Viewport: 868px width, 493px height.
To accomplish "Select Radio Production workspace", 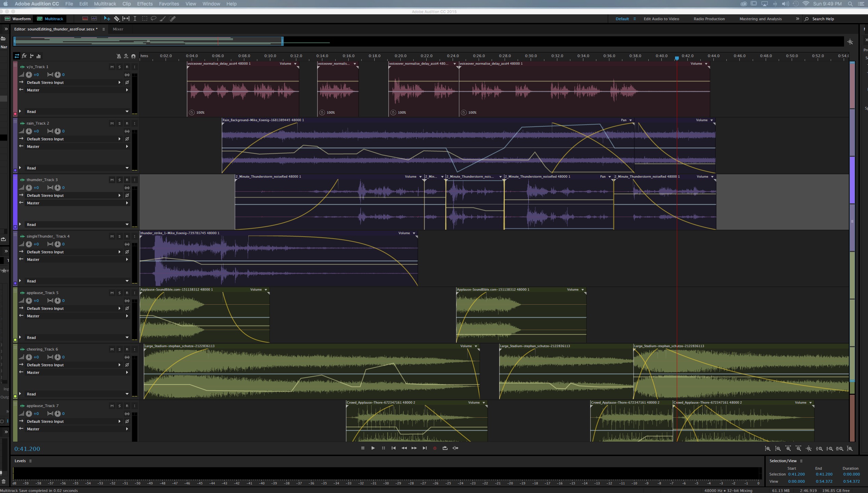I will (709, 19).
